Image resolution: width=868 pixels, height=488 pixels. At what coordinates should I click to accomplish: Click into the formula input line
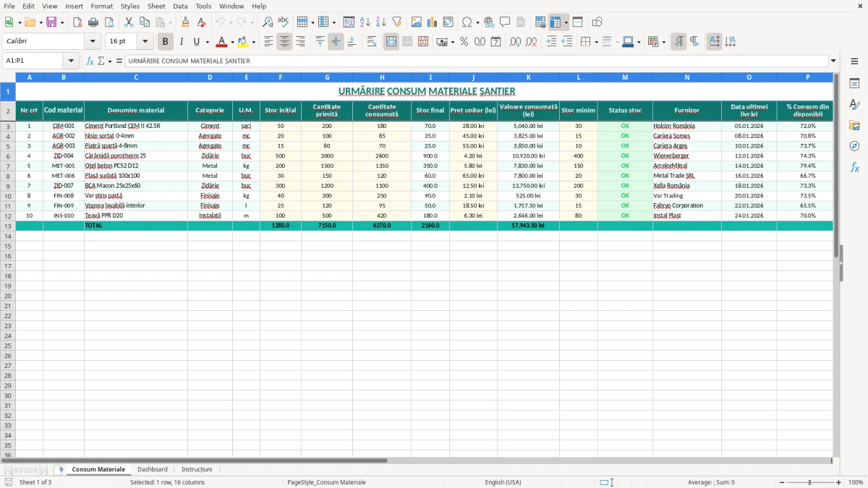click(477, 61)
